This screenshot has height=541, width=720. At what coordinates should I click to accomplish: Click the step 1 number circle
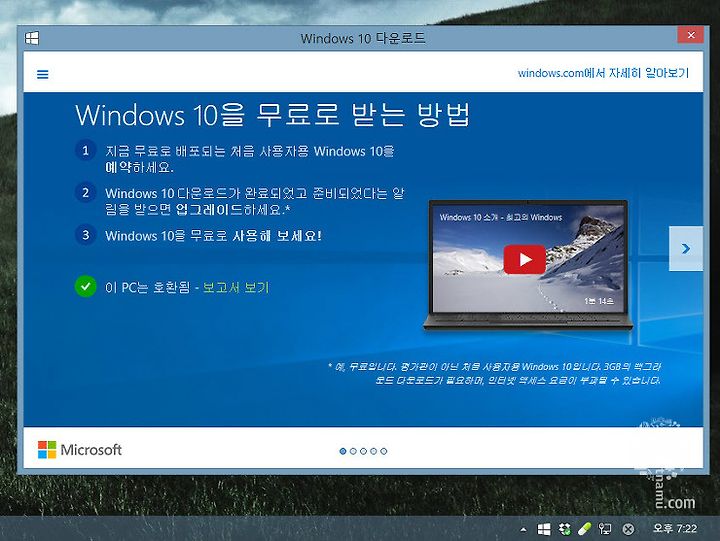coord(85,150)
